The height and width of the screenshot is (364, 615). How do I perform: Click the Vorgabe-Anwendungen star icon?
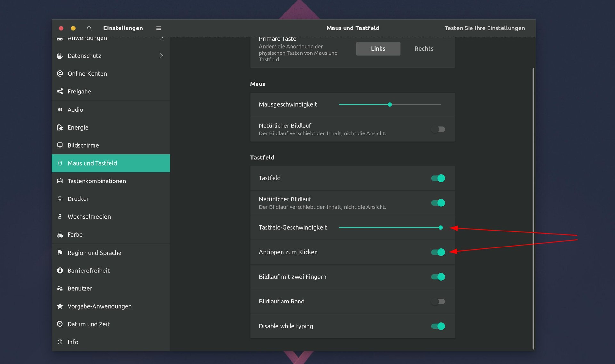click(60, 306)
